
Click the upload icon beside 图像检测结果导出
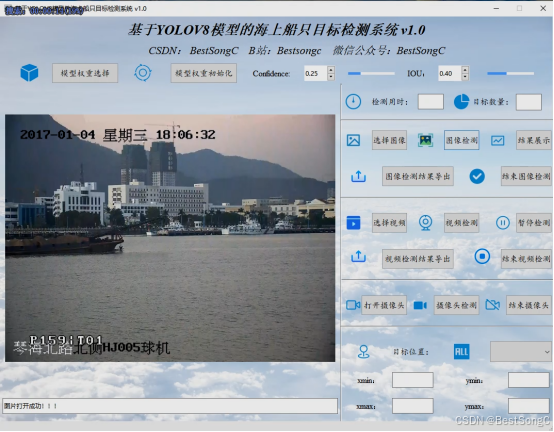coord(358,176)
